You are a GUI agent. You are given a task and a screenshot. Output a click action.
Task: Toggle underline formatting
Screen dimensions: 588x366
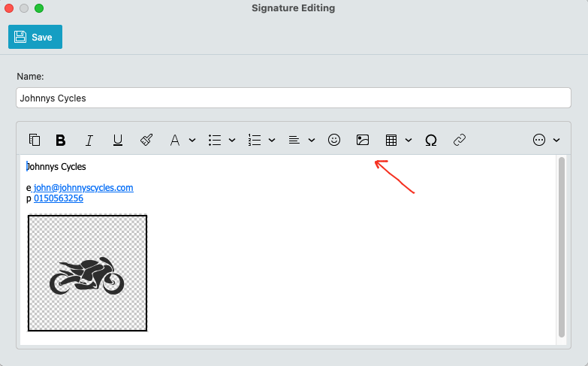[118, 140]
